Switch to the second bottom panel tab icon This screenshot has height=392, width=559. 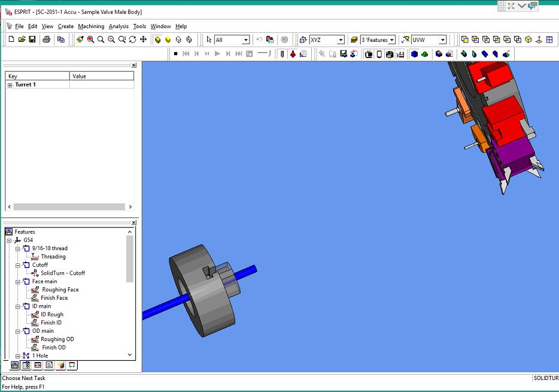[26, 365]
